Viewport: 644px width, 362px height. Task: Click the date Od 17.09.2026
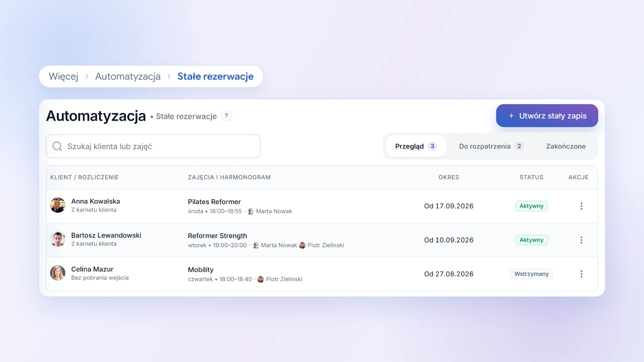(x=449, y=206)
